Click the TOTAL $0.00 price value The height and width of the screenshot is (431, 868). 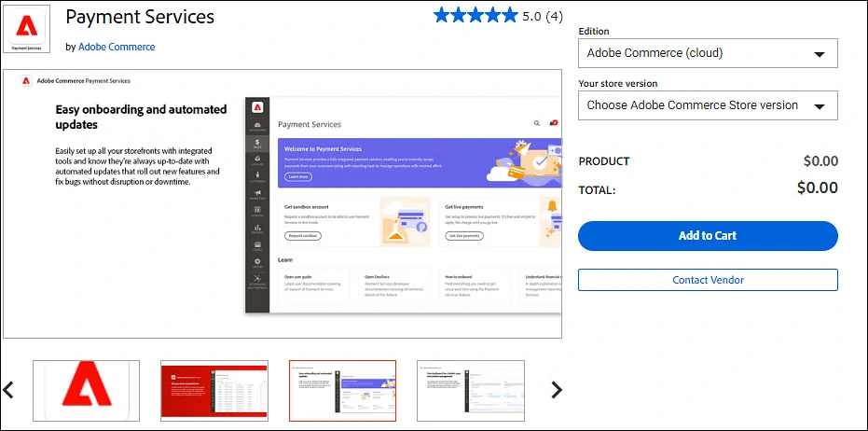tap(817, 188)
